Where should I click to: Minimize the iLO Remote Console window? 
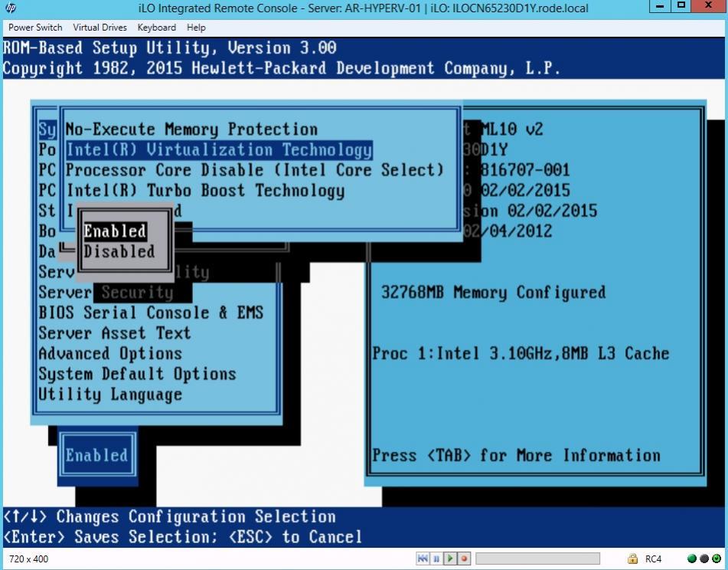coord(659,6)
